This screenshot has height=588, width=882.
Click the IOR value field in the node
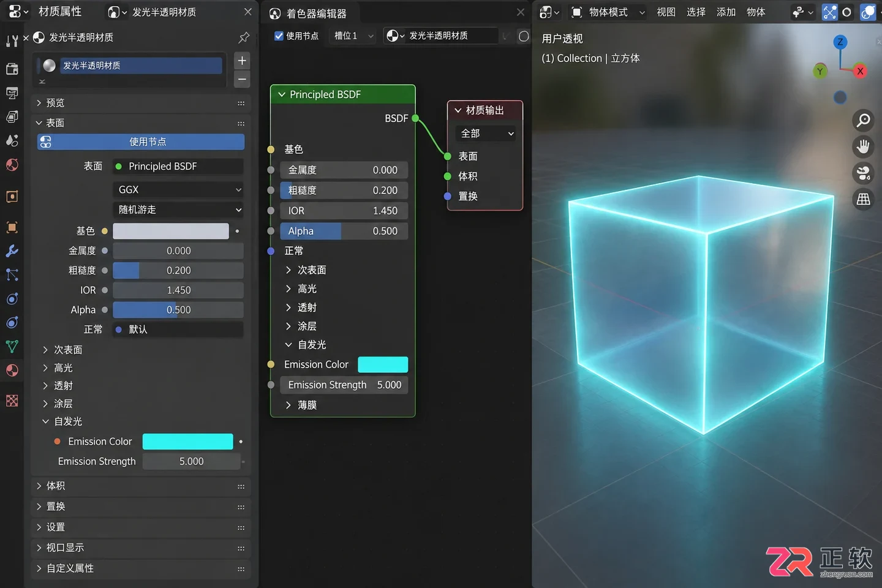pyautogui.click(x=344, y=211)
